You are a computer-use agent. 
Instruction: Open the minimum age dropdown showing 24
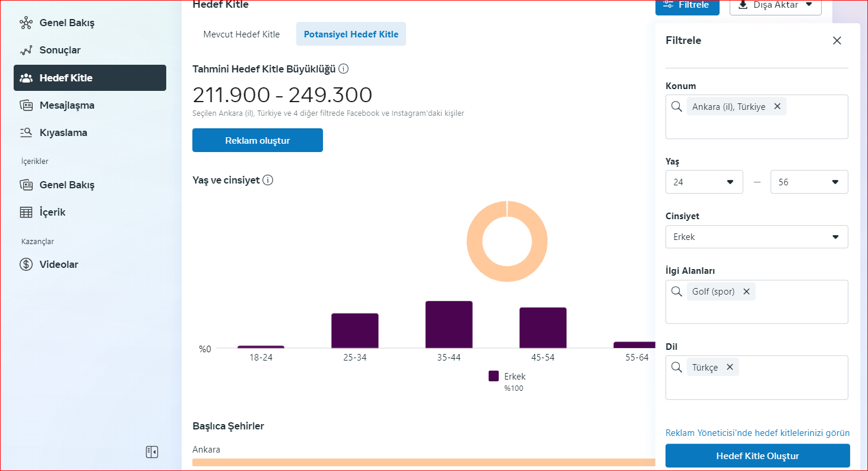pyautogui.click(x=704, y=182)
